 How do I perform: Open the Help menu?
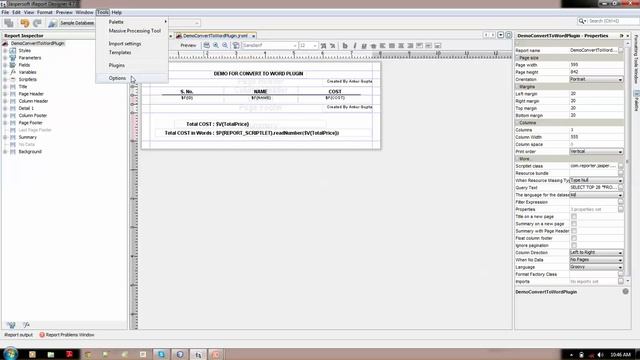(x=116, y=13)
